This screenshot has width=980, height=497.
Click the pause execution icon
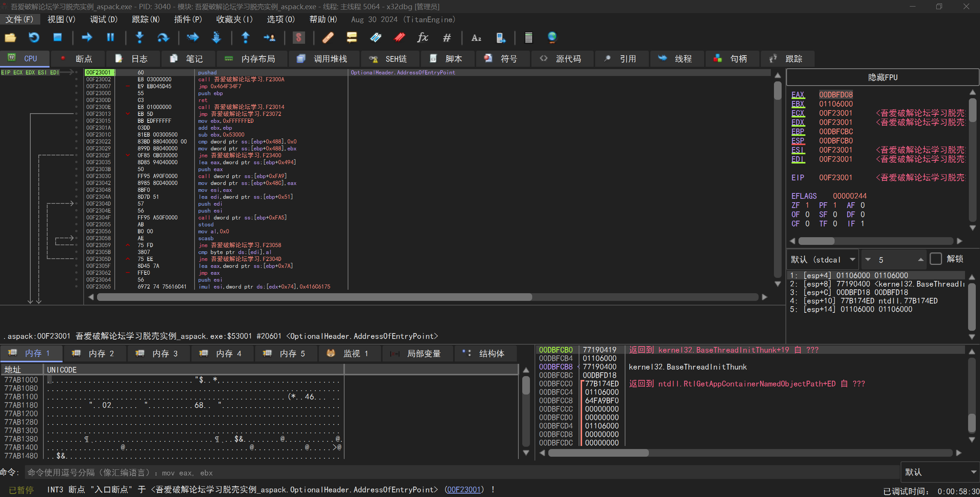pyautogui.click(x=110, y=37)
